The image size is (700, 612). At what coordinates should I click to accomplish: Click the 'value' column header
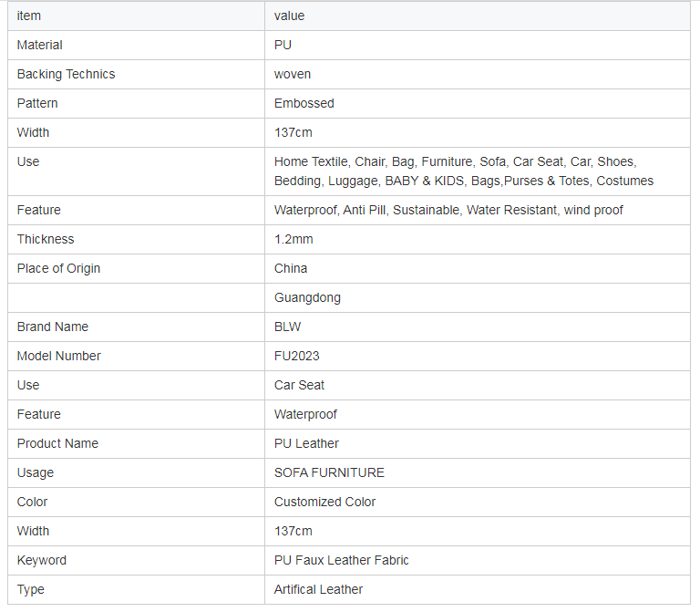tap(289, 16)
